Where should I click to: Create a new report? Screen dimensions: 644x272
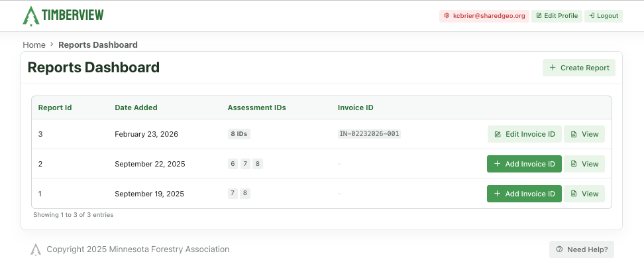click(578, 68)
